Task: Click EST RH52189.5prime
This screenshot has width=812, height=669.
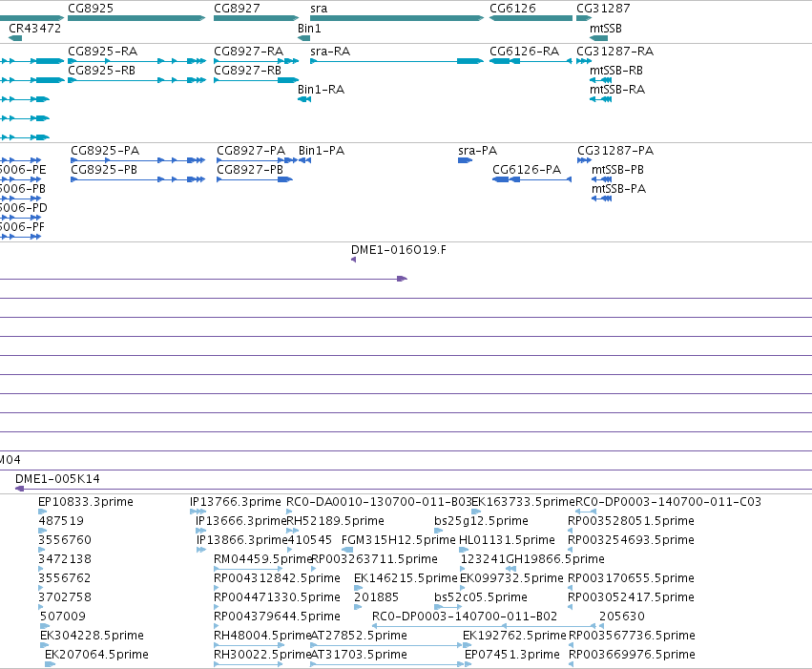Action: (336, 521)
